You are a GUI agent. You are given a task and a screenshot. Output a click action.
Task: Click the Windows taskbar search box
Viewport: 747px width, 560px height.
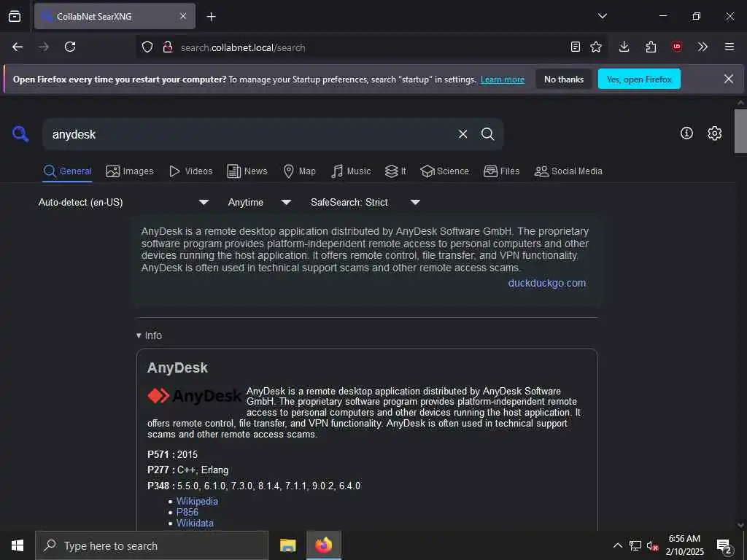[x=152, y=545]
